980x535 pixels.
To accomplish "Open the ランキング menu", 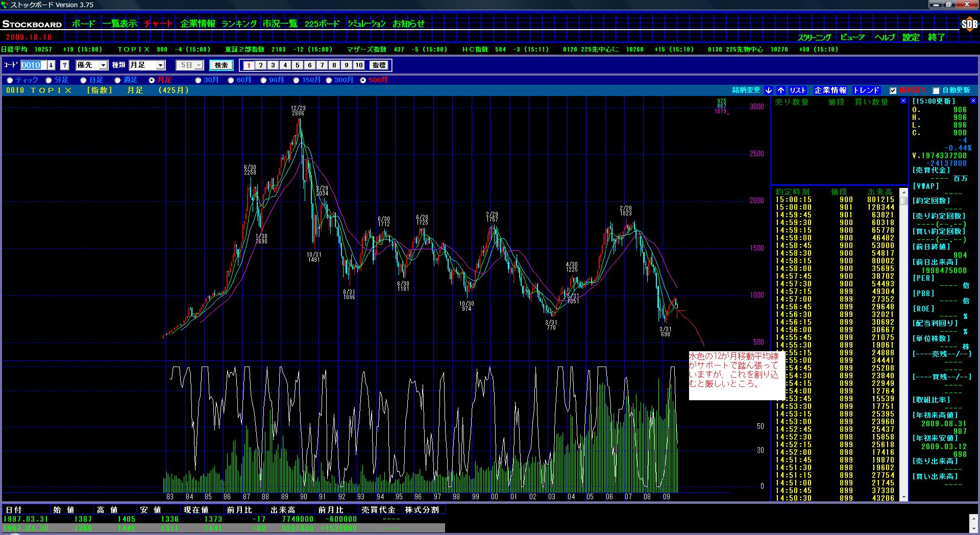I will pyautogui.click(x=239, y=23).
